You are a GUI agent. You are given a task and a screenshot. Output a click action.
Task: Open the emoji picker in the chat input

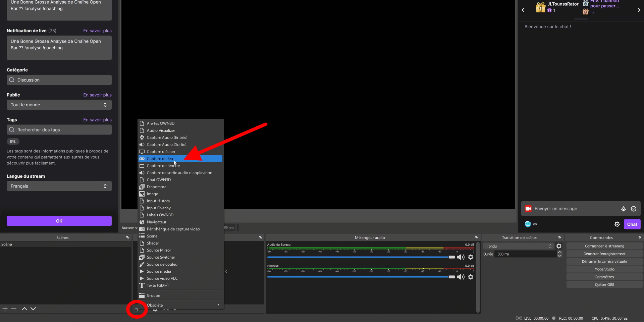[634, 209]
